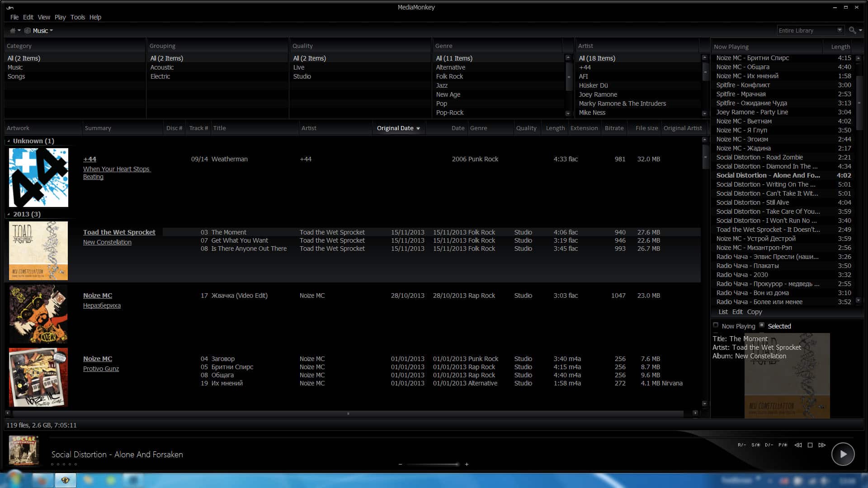Click the +44 album artwork
The height and width of the screenshot is (488, 868).
tap(38, 178)
